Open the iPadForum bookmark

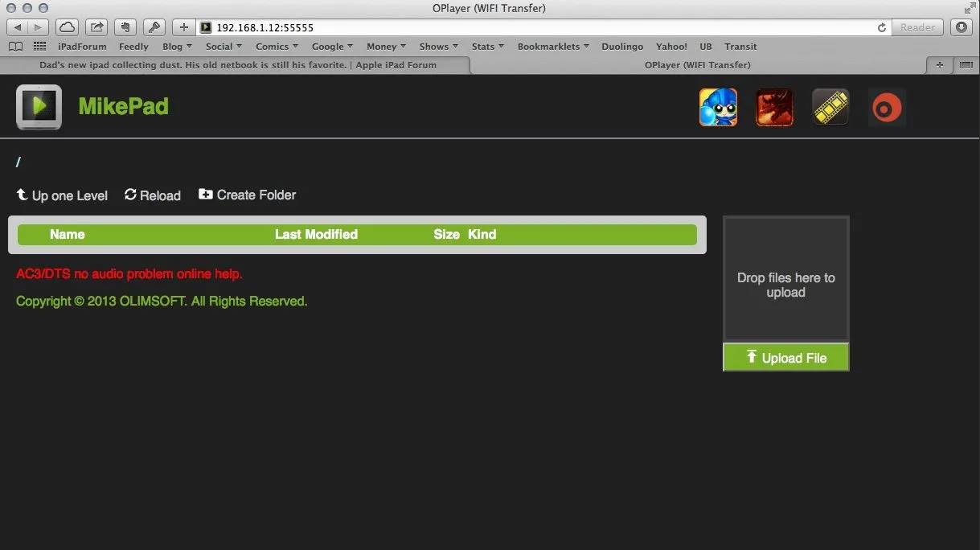82,47
